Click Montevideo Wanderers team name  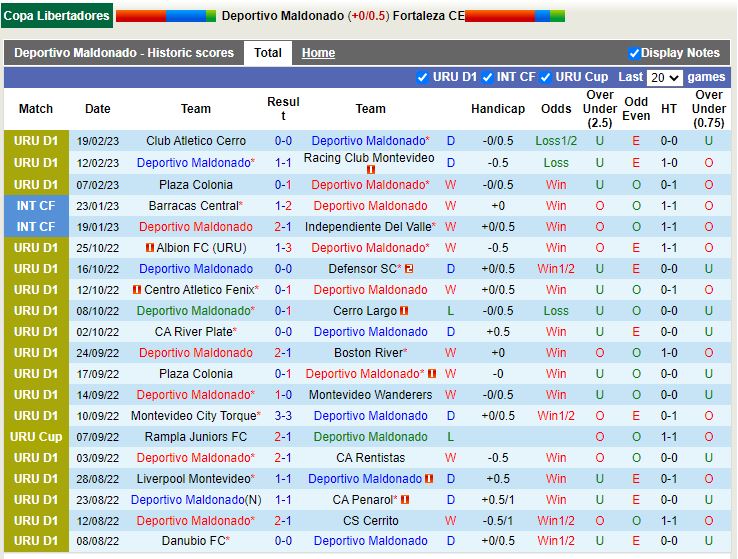tap(370, 395)
